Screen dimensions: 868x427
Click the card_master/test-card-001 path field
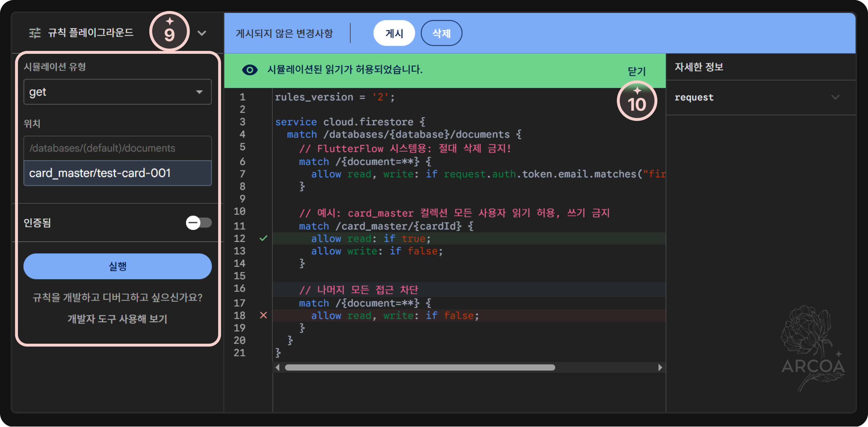117,173
